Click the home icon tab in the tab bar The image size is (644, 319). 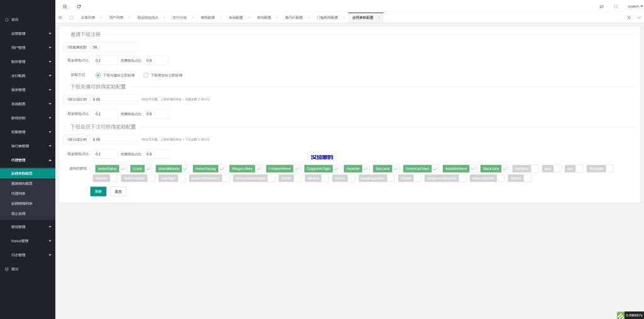(70, 18)
